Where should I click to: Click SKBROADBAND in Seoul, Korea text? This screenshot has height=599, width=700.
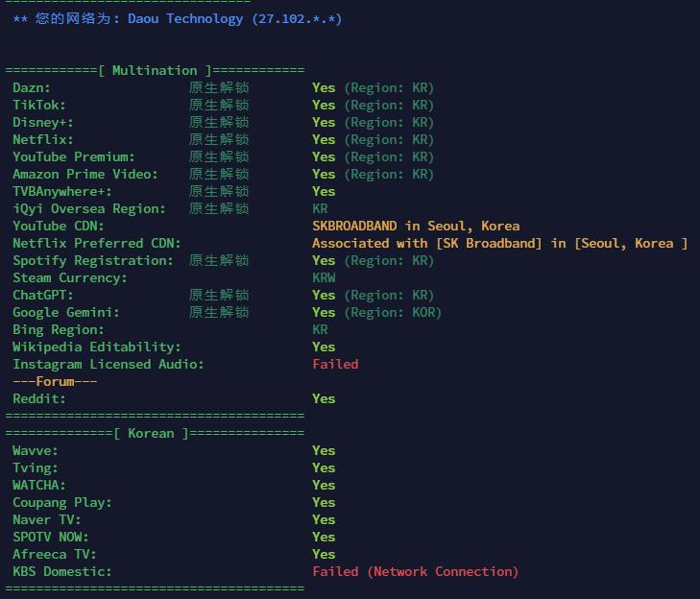416,226
